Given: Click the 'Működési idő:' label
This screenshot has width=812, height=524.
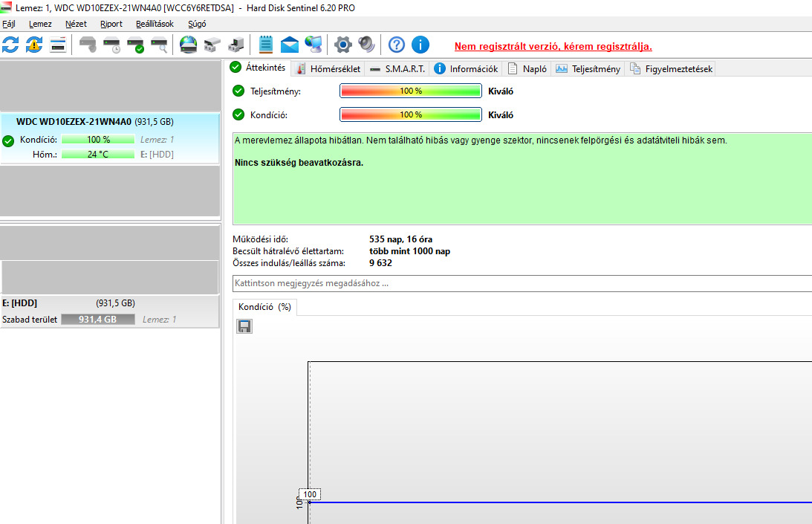Looking at the screenshot, I should point(261,239).
